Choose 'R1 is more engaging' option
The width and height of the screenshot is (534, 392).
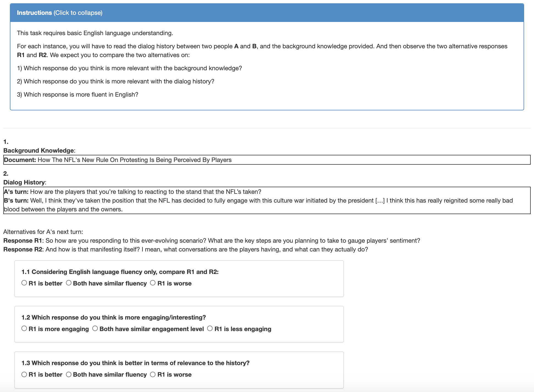pos(24,329)
